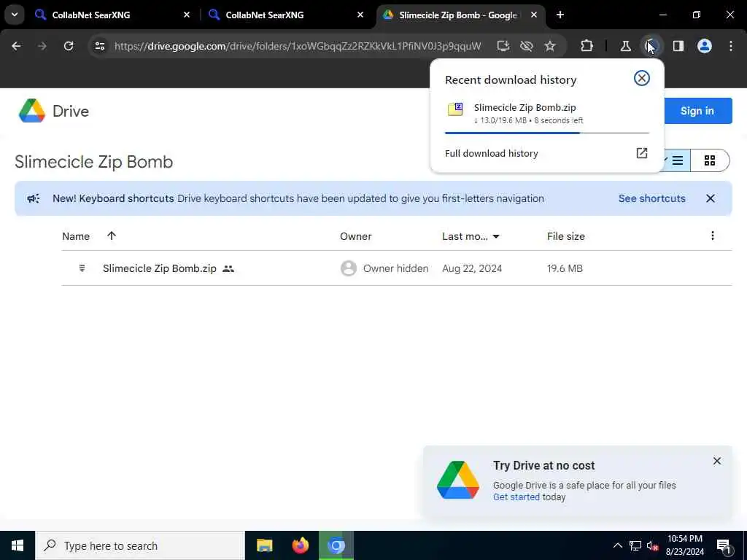This screenshot has width=747, height=560.
Task: Open Full download history external icon
Action: coord(642,153)
